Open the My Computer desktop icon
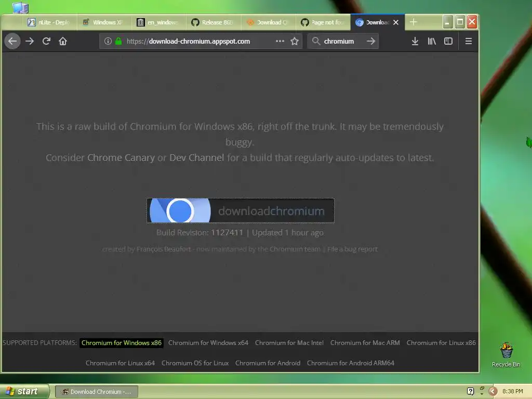 tap(21, 7)
